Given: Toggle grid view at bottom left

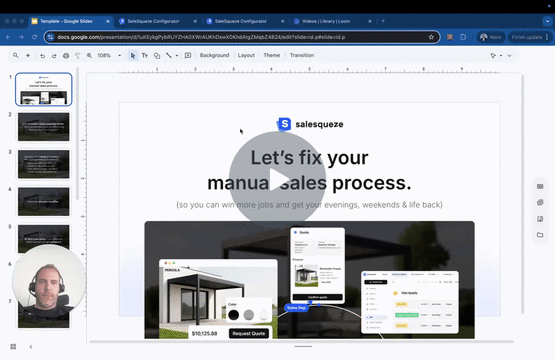Looking at the screenshot, I should tap(13, 347).
